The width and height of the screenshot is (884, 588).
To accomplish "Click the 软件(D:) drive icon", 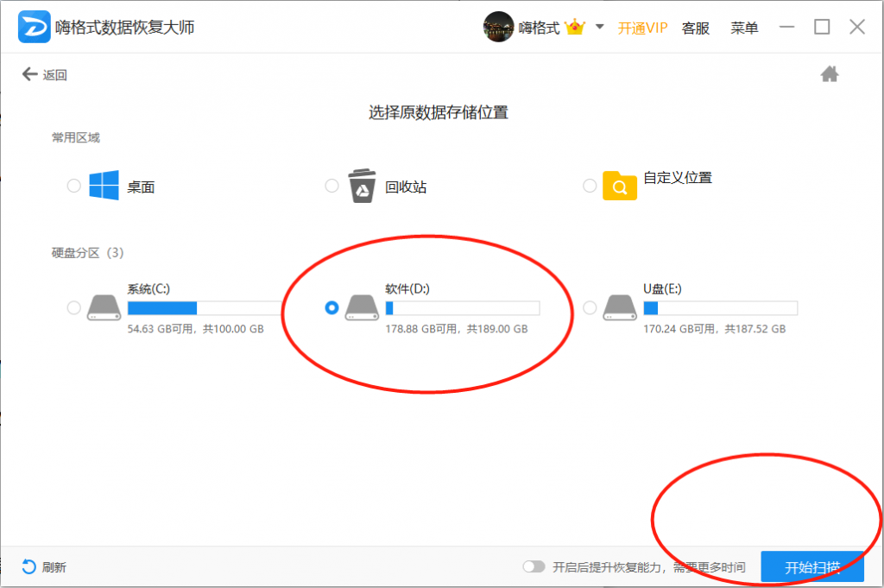I will click(362, 307).
